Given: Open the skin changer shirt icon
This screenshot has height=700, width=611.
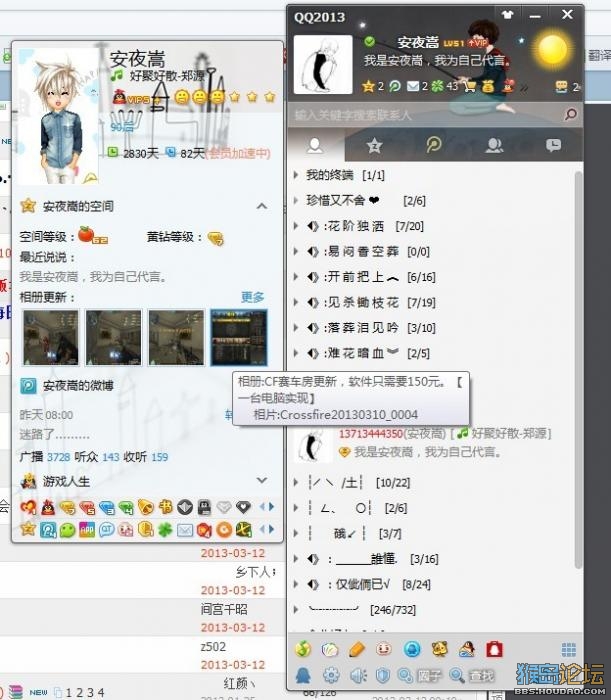Looking at the screenshot, I should [x=507, y=15].
